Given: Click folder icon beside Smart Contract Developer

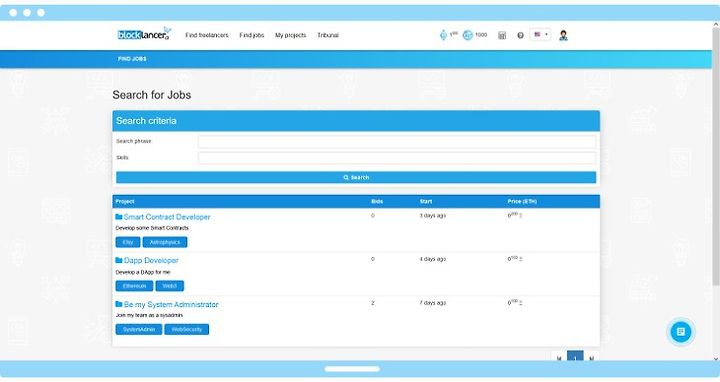Looking at the screenshot, I should point(119,217).
